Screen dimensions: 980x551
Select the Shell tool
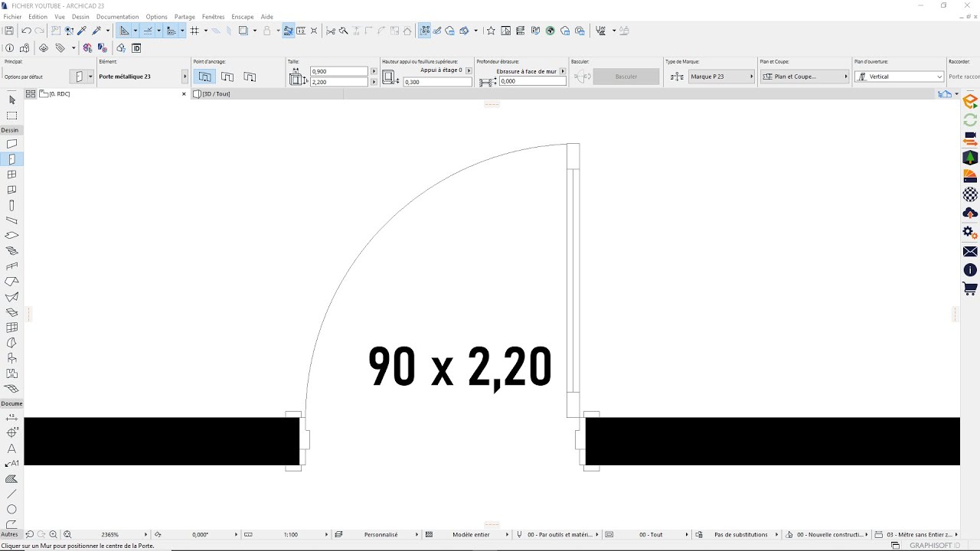pyautogui.click(x=11, y=297)
